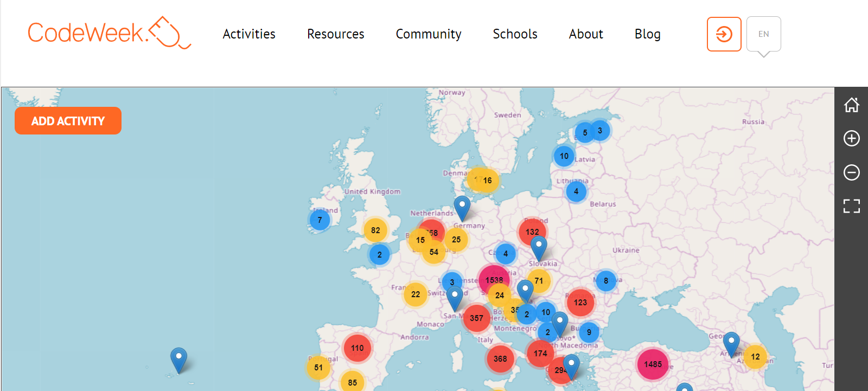
Task: Expand the 1485 cluster near Turkey
Action: click(x=653, y=364)
